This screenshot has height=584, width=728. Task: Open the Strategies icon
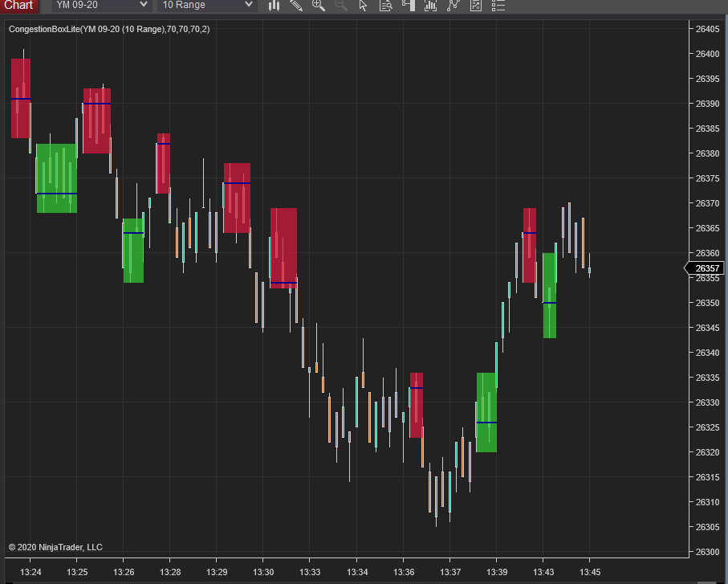(476, 6)
